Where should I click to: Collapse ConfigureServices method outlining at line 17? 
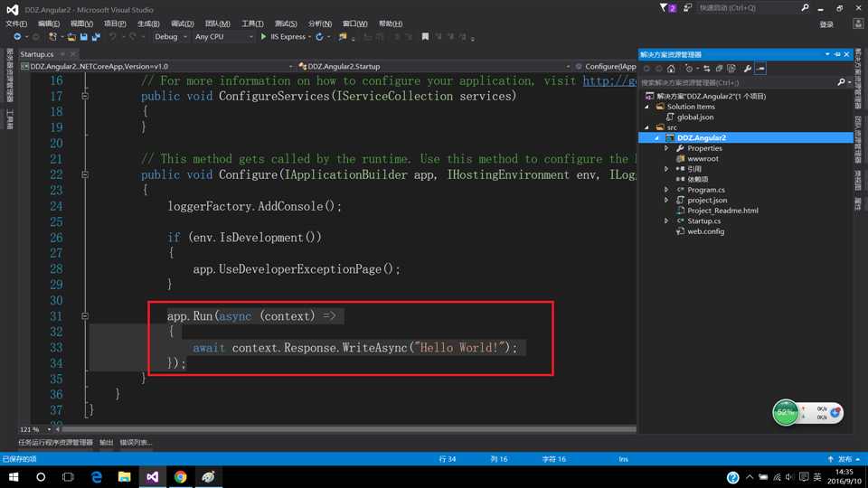(85, 97)
